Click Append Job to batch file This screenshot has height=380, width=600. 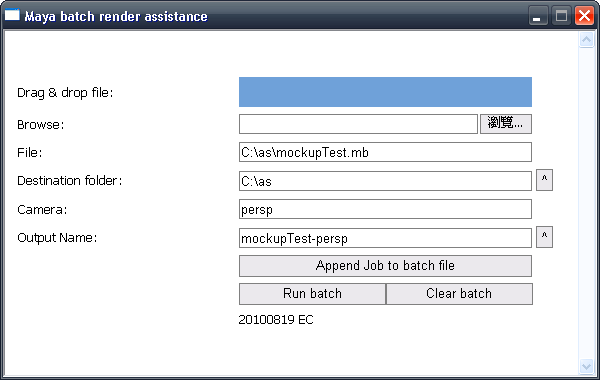[385, 266]
